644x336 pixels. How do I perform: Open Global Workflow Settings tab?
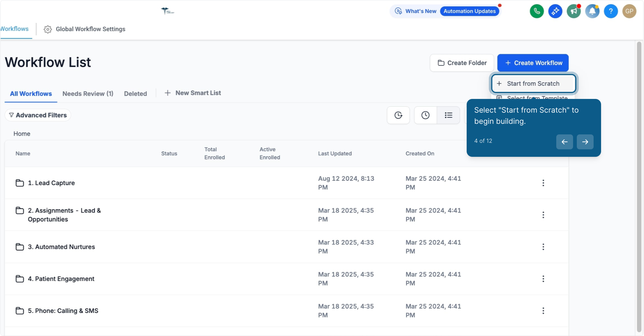coord(84,29)
